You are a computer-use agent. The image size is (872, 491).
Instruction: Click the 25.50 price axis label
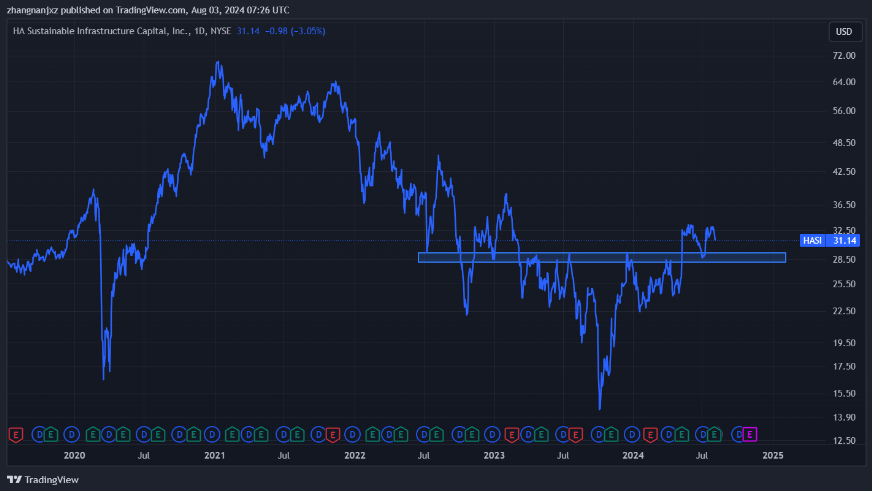pyautogui.click(x=844, y=284)
